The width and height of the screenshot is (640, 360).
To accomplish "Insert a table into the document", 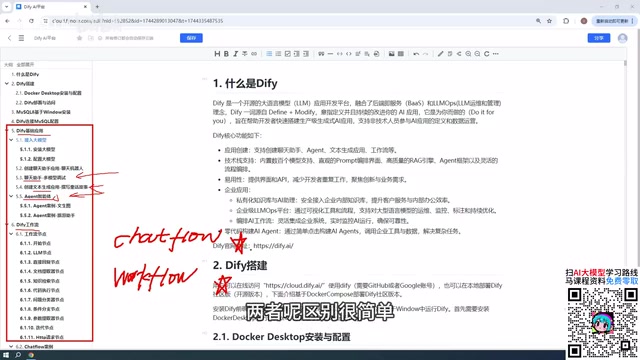I will (401, 54).
